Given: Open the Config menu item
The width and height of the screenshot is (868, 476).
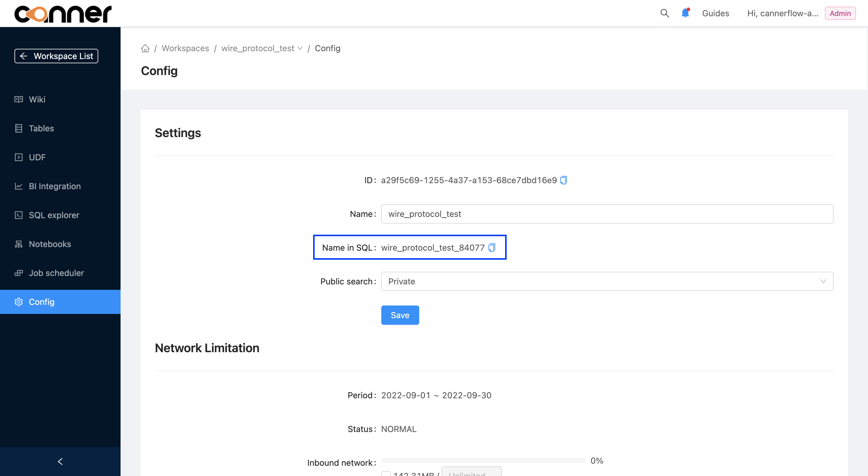Looking at the screenshot, I should pos(60,302).
